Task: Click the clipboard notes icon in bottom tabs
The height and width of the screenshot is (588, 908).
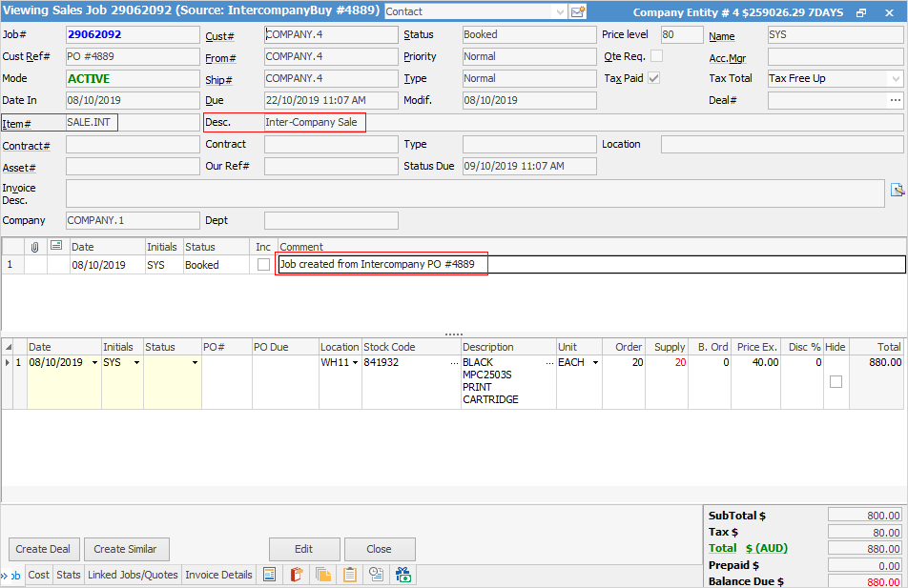Action: [x=350, y=575]
